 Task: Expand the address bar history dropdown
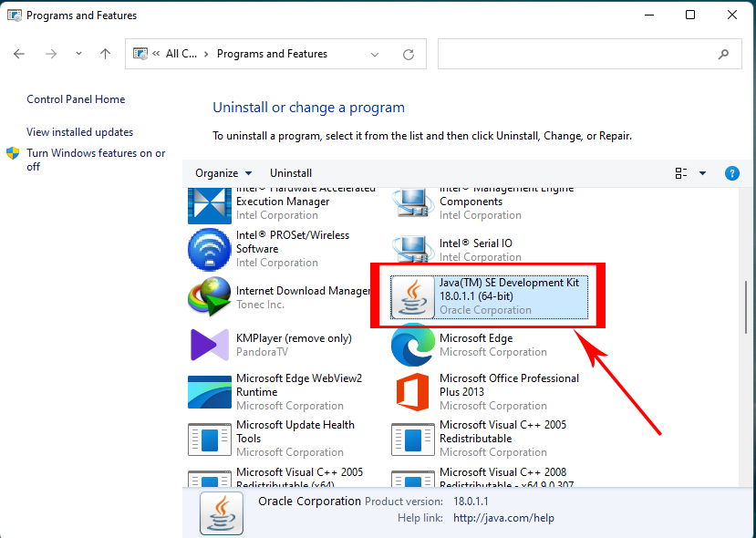375,55
